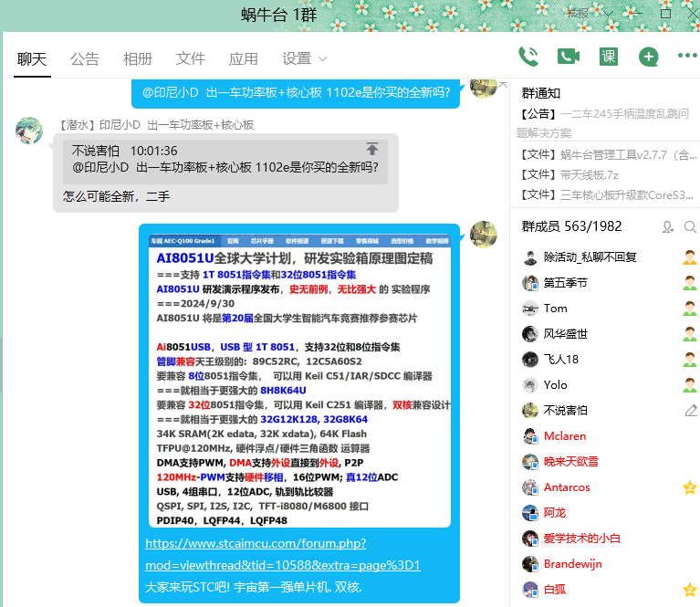Open the 文件 tab
The width and height of the screenshot is (700, 607).
tap(191, 58)
